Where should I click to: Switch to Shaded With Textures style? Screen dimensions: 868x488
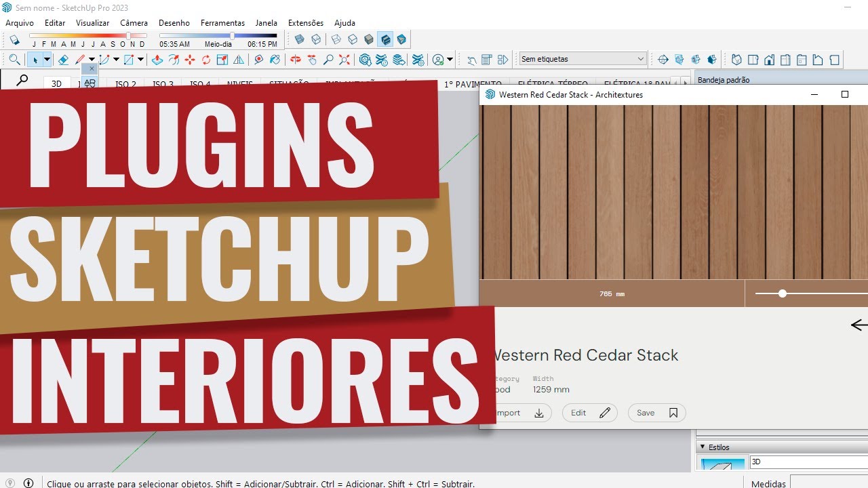point(385,39)
